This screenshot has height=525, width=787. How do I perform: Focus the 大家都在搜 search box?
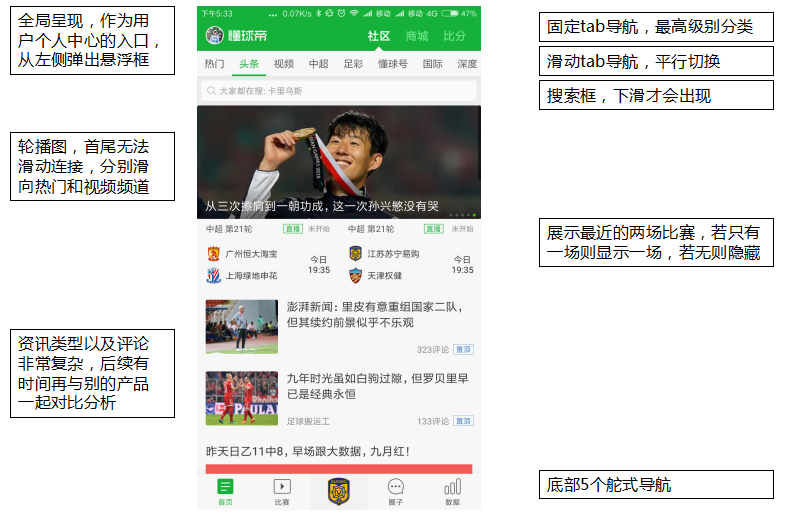point(339,91)
